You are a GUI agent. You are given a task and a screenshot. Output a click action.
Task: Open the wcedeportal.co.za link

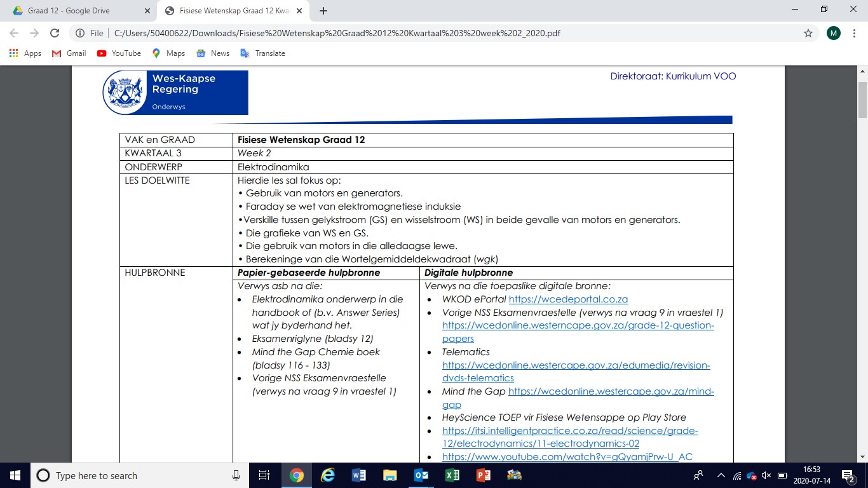pyautogui.click(x=568, y=299)
